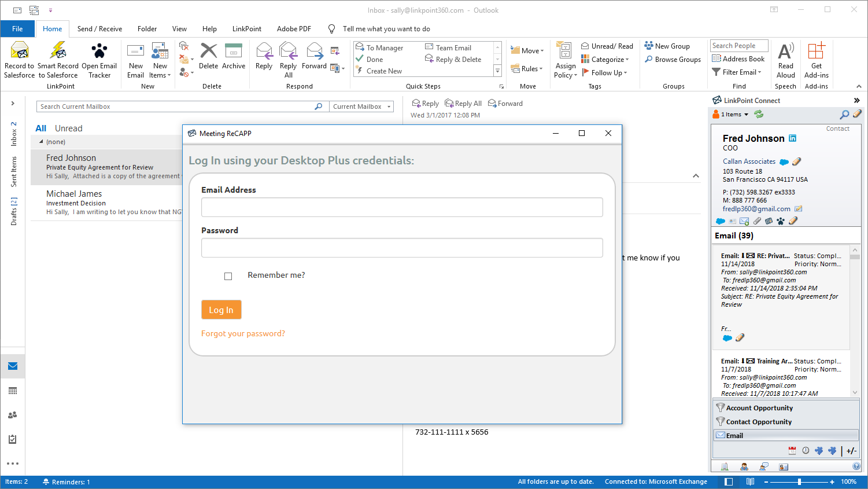The image size is (868, 489).
Task: Open Categorize dropdown
Action: (604, 60)
